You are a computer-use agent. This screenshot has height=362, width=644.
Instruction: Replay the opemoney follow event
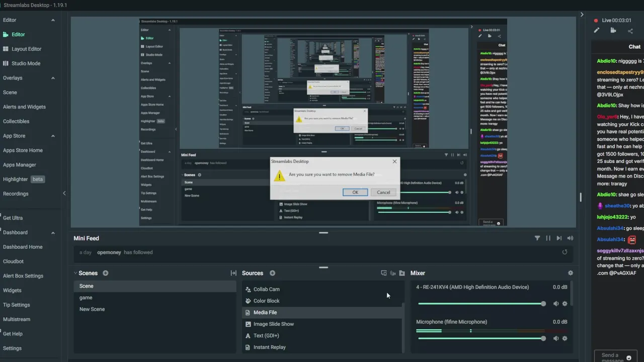pyautogui.click(x=565, y=252)
